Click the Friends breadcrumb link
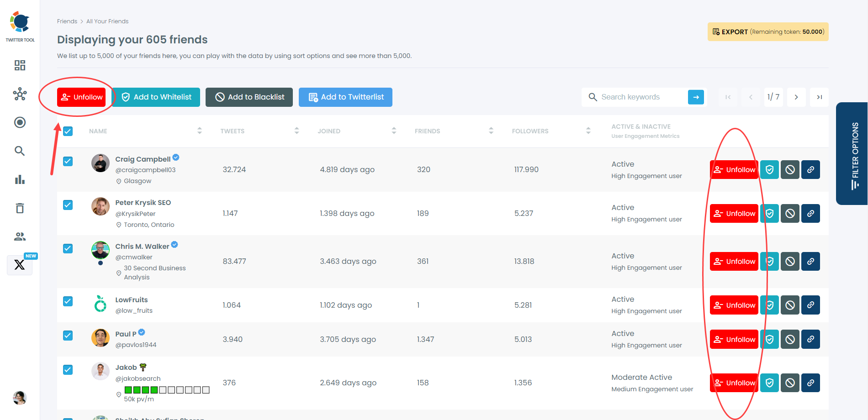Screen dimensions: 868x420 pyautogui.click(x=67, y=21)
